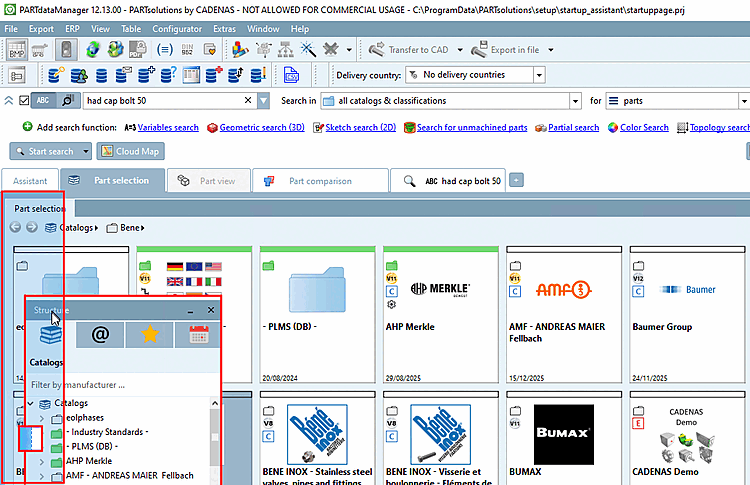Open the AHP Merkle catalog tile

click(441, 314)
